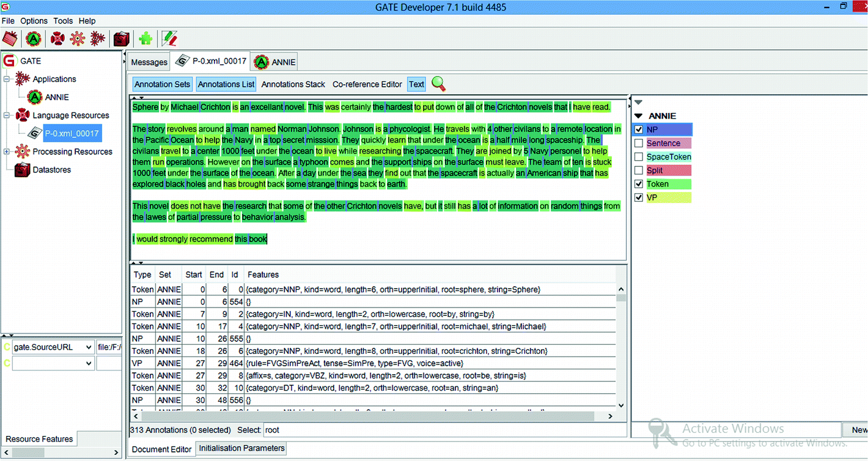Toggle the Token annotation checkbox
Image resolution: width=868 pixels, height=461 pixels.
click(x=639, y=184)
